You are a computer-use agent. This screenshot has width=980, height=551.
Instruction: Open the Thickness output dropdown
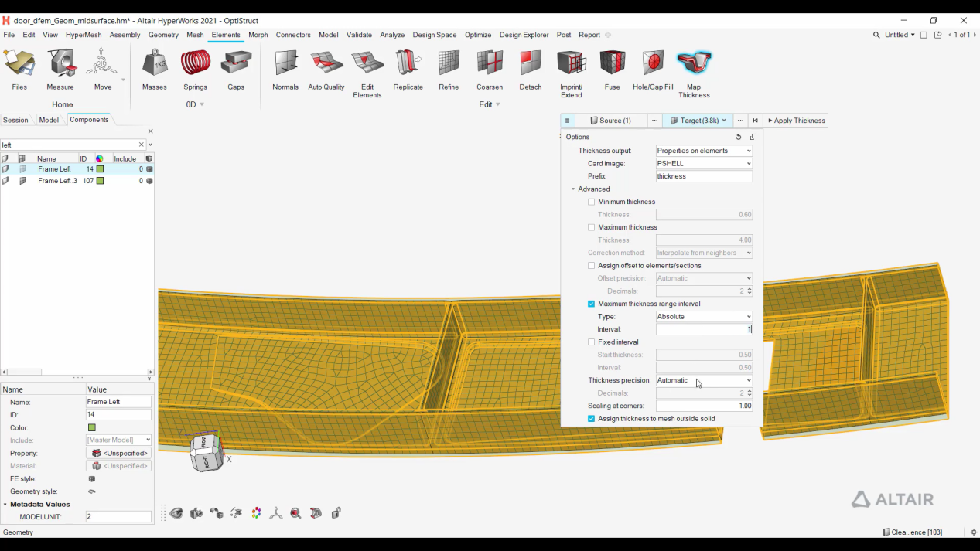[x=704, y=151]
